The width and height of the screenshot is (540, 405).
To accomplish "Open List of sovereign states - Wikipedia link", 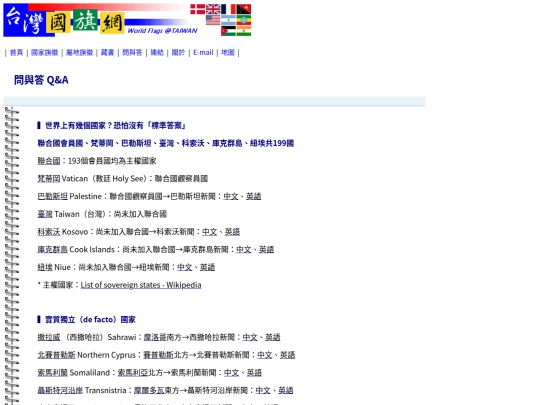I will [141, 285].
